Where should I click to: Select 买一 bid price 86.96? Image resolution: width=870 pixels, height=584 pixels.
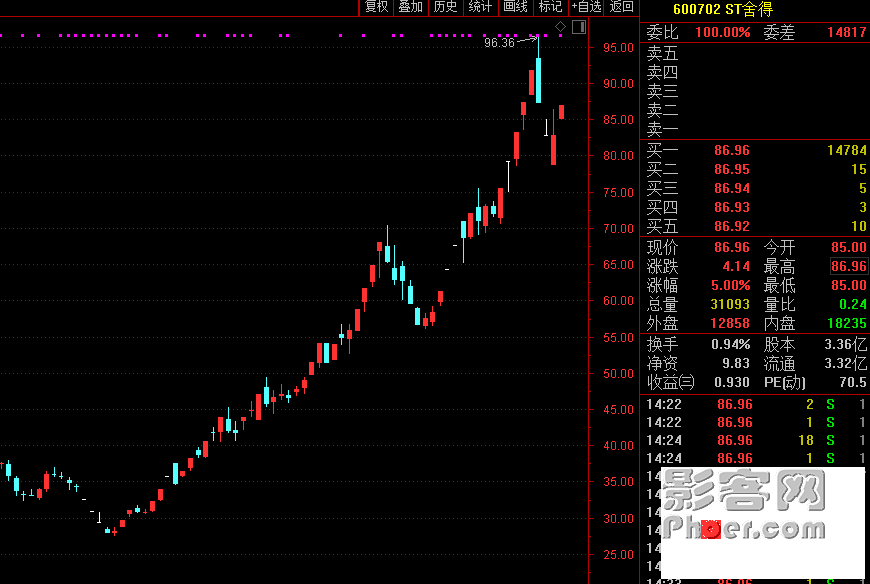pyautogui.click(x=732, y=150)
